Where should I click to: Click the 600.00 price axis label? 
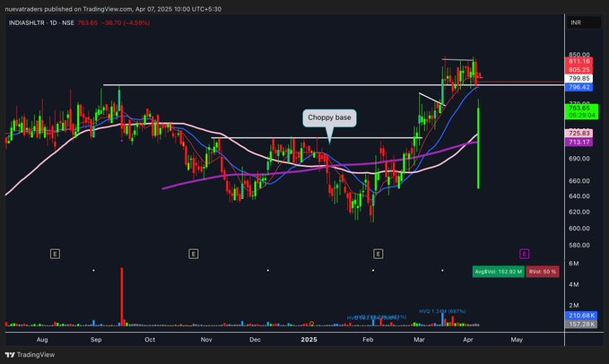click(579, 229)
